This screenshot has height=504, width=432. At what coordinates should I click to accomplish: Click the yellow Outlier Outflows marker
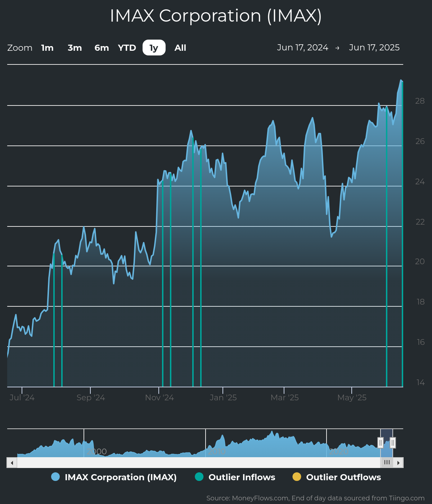click(297, 477)
